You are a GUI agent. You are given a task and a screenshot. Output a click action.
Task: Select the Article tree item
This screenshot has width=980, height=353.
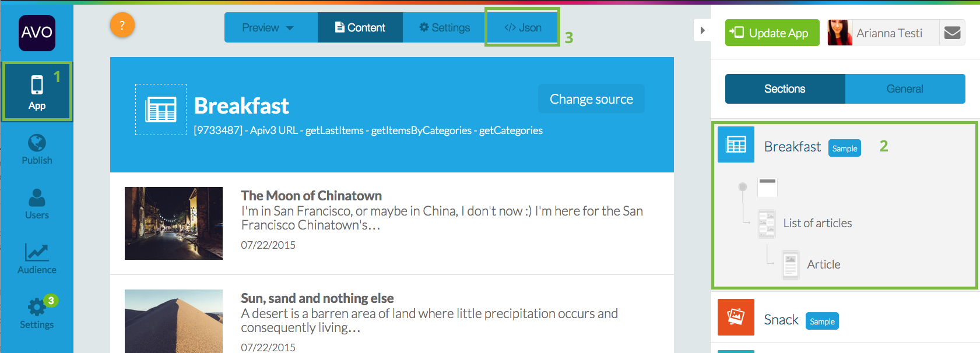point(823,264)
